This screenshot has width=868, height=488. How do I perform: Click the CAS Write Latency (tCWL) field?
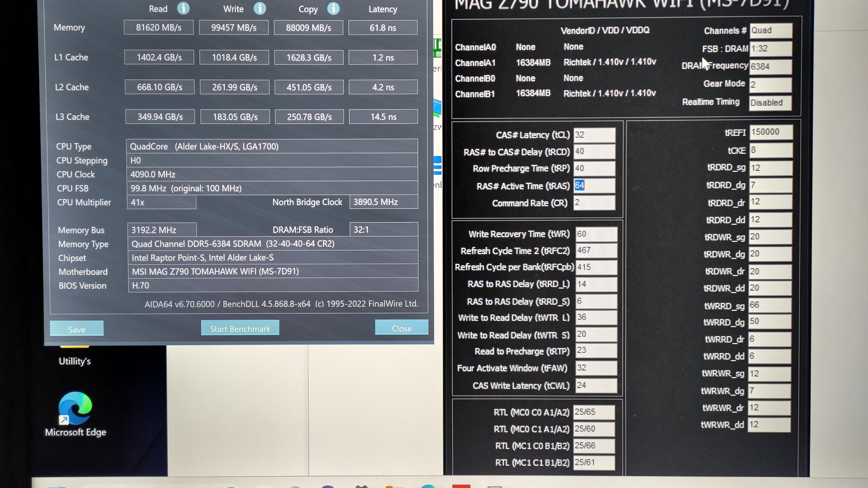tap(596, 385)
